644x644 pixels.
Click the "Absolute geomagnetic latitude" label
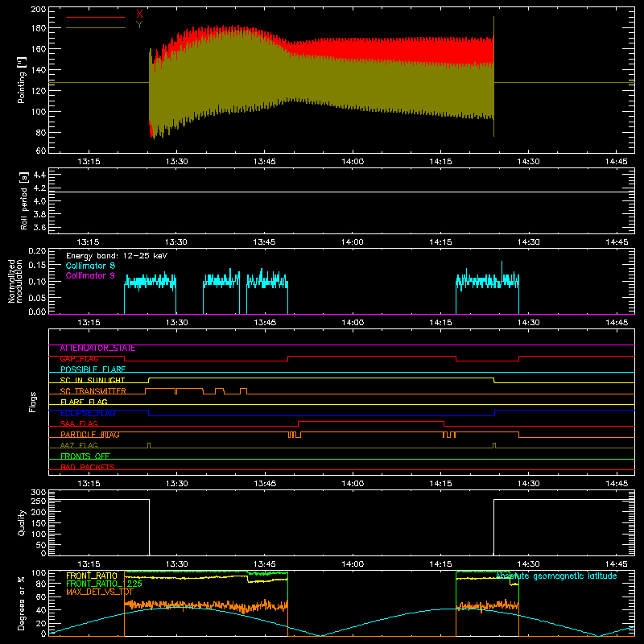tap(556, 576)
